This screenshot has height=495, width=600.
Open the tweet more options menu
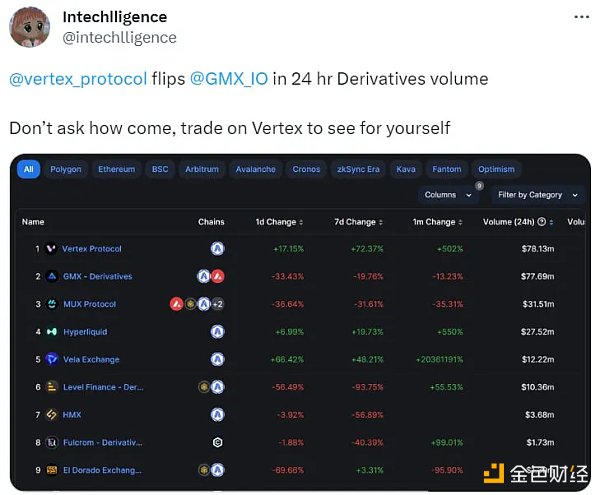[x=578, y=18]
